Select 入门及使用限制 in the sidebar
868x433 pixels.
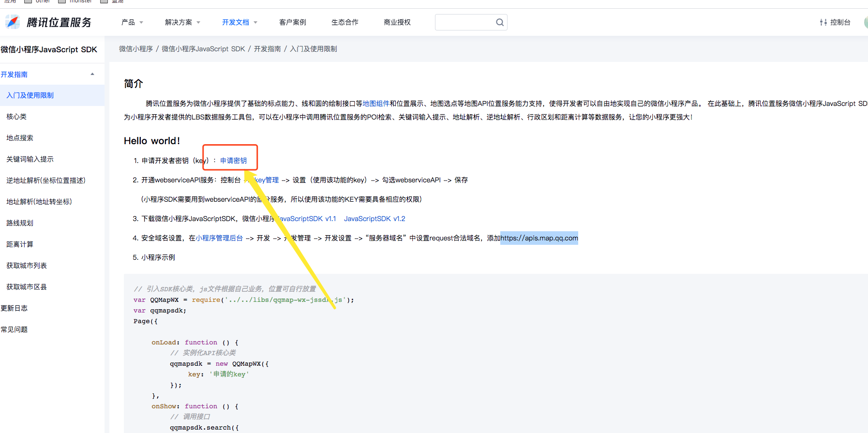[x=52, y=95]
